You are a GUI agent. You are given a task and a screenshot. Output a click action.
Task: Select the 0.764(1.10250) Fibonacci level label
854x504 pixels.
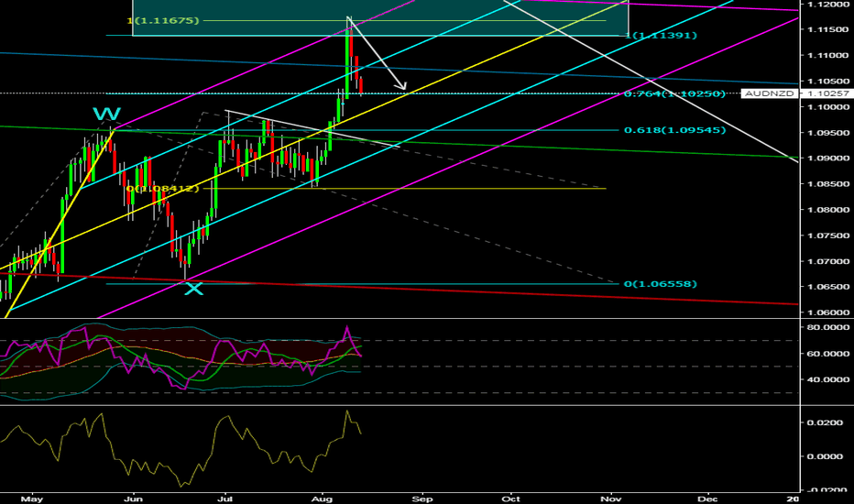tap(674, 93)
